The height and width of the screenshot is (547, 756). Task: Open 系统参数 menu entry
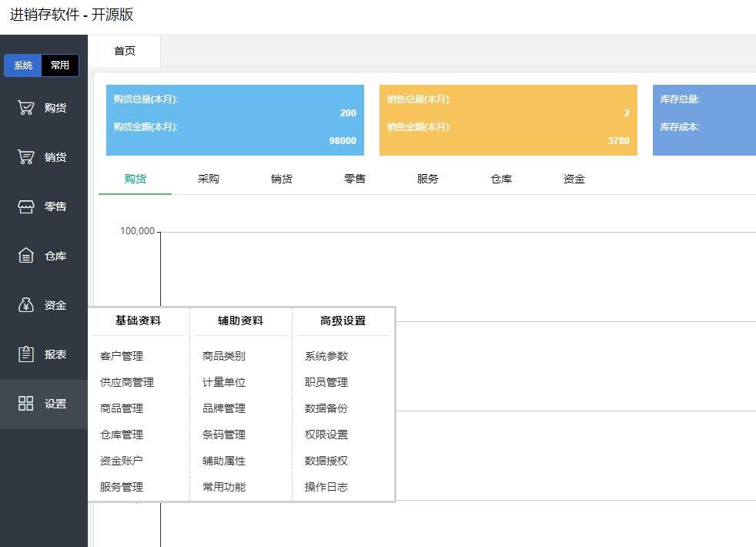(x=326, y=356)
